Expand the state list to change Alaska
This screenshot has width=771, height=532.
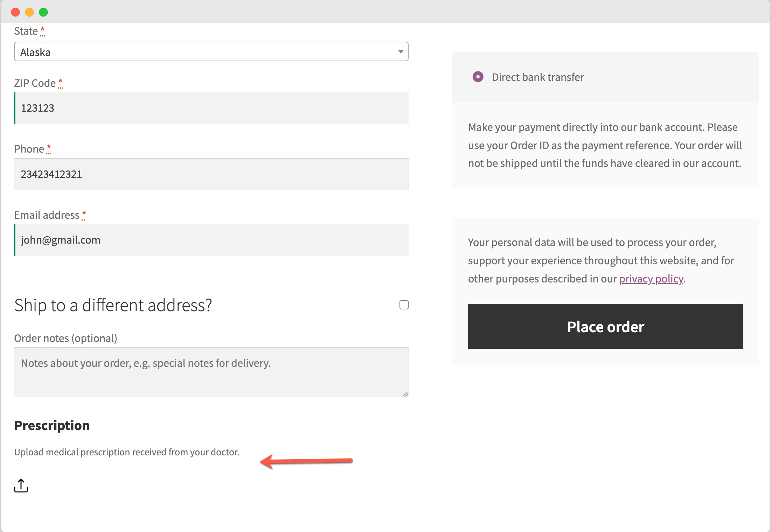click(400, 51)
